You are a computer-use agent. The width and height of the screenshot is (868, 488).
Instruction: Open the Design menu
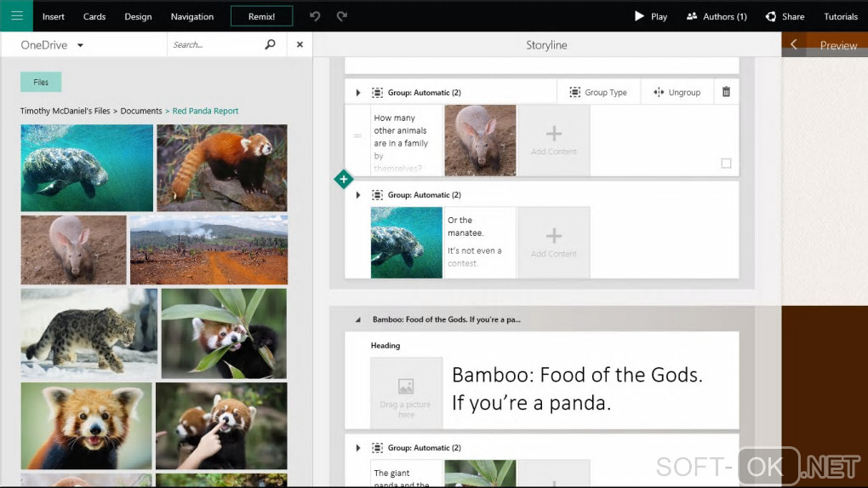138,16
